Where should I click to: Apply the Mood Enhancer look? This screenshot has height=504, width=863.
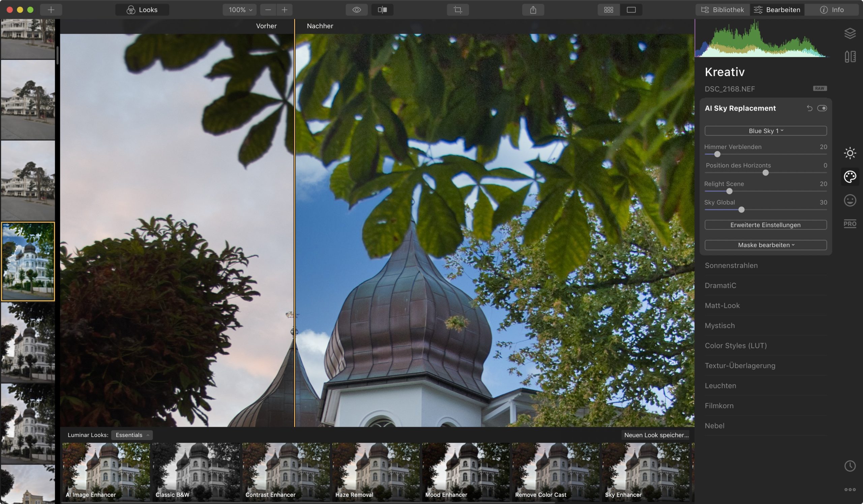click(466, 472)
